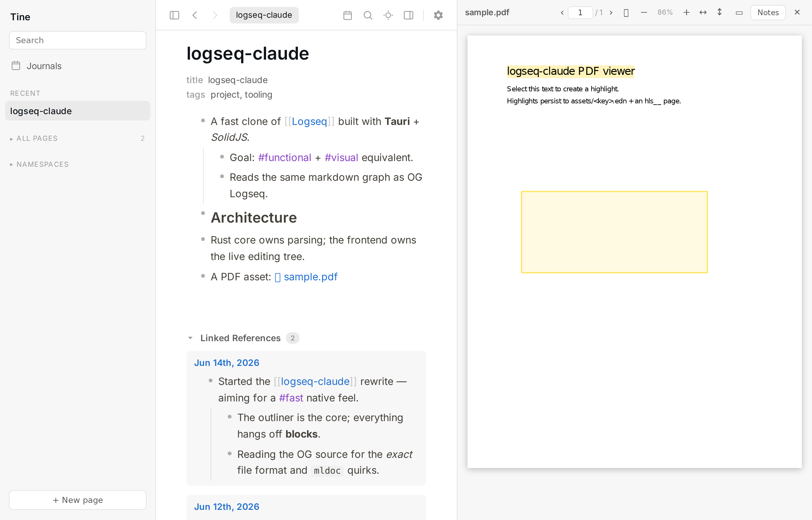Click the 'Highlights persist to assets' PDF line
Image resolution: width=812 pixels, height=520 pixels.
594,101
